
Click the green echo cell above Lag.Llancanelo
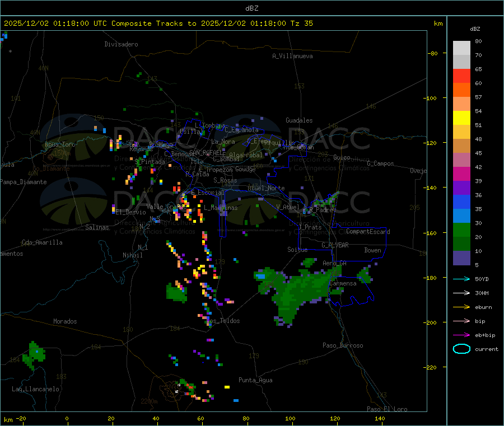click(x=34, y=355)
